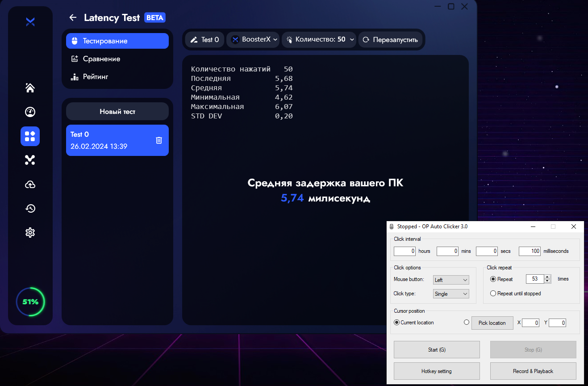Click the X coordinate field
The height and width of the screenshot is (386, 588).
[x=530, y=323]
